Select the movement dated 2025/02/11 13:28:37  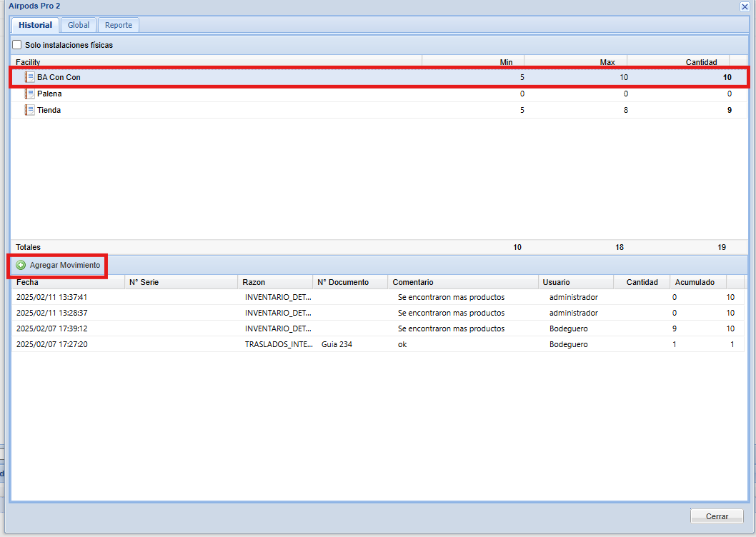pos(377,313)
